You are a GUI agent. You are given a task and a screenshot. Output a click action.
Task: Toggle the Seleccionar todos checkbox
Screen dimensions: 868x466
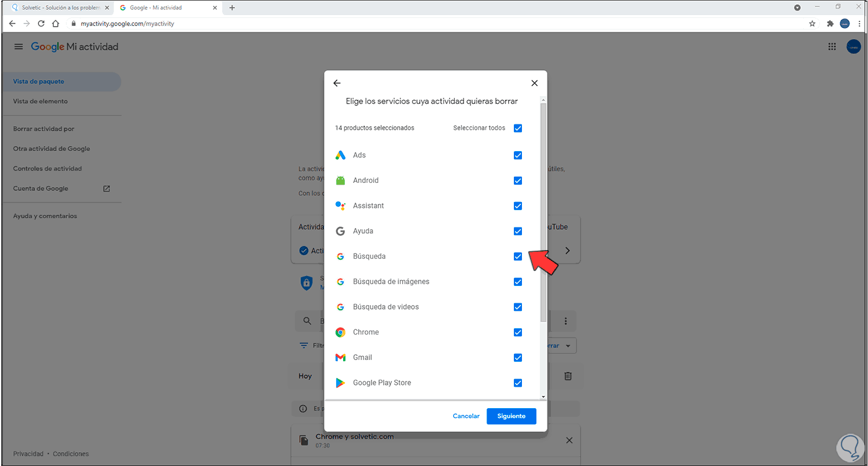[x=518, y=128]
